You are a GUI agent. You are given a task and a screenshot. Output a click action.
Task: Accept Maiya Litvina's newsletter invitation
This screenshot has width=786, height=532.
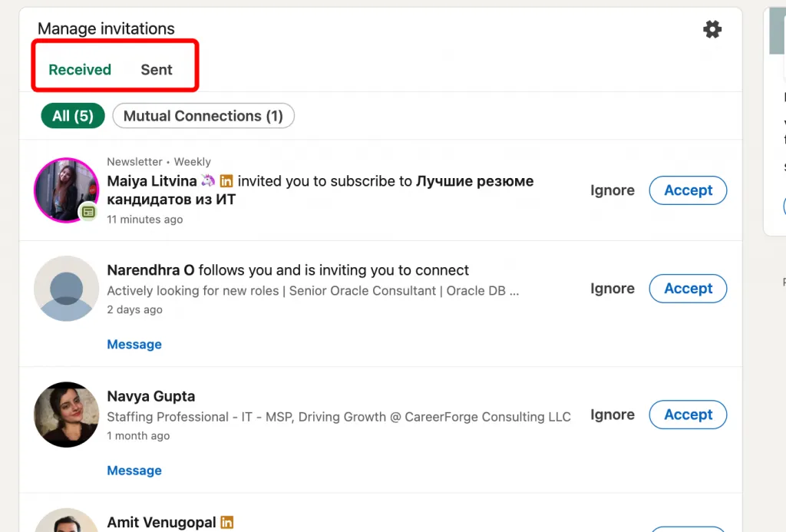click(x=688, y=190)
